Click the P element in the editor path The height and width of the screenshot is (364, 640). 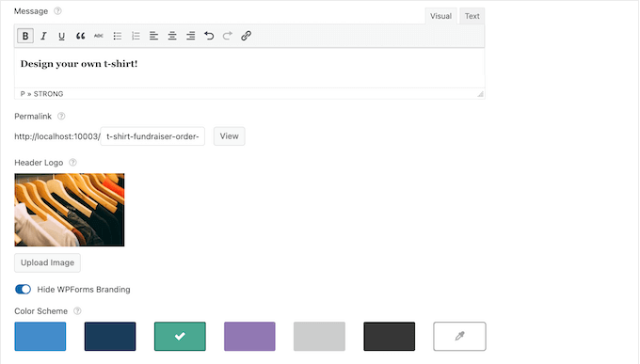pyautogui.click(x=23, y=94)
